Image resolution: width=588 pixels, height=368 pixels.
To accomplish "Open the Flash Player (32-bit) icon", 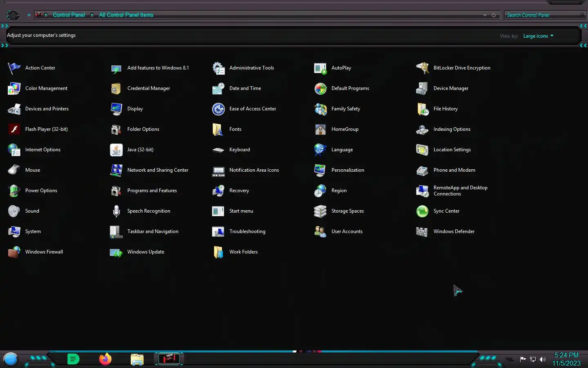I will 14,129.
